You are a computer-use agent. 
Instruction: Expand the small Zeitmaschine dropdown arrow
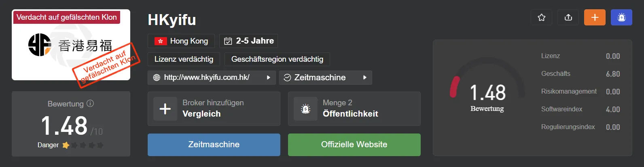pyautogui.click(x=365, y=77)
